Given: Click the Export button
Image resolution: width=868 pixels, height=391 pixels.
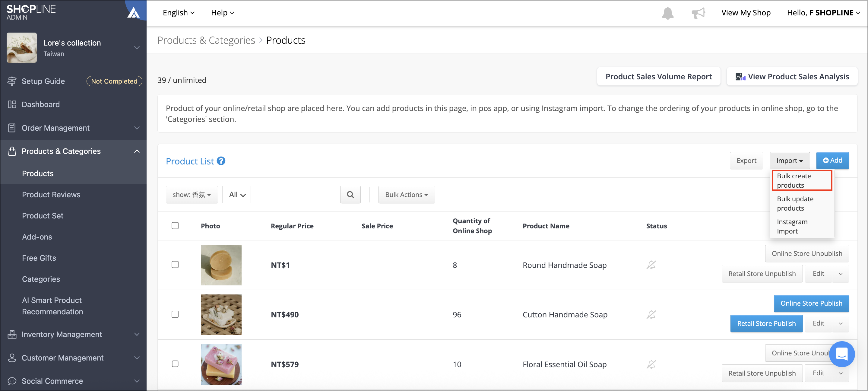Looking at the screenshot, I should coord(746,161).
